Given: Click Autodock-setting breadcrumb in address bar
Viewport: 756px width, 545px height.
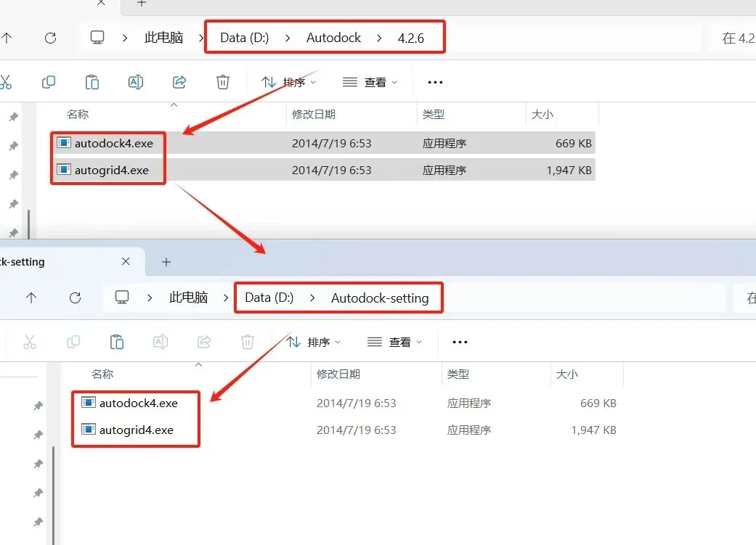Looking at the screenshot, I should 380,298.
